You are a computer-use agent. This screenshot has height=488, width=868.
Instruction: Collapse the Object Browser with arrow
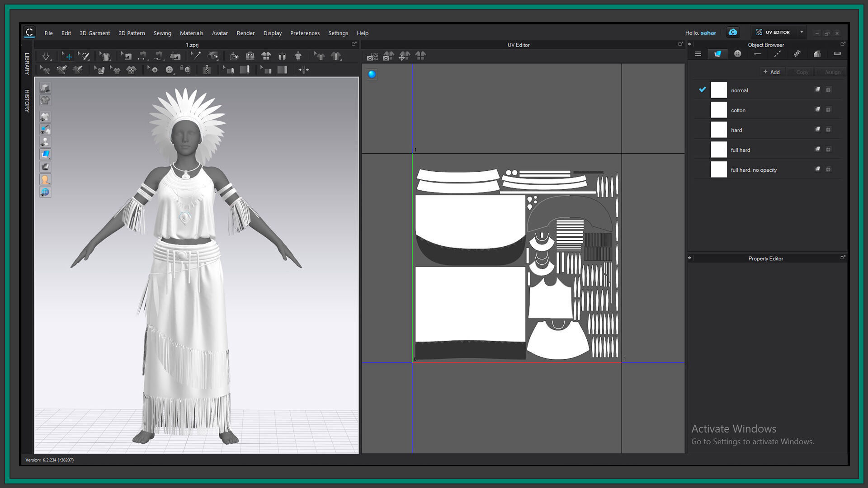(x=690, y=44)
